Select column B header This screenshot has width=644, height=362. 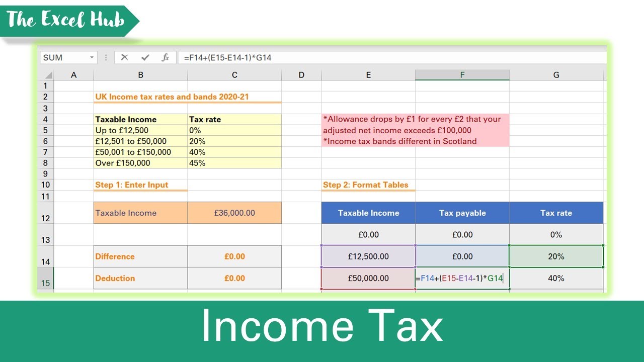[x=140, y=75]
